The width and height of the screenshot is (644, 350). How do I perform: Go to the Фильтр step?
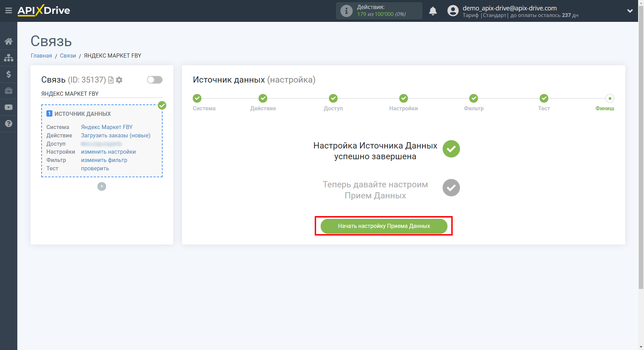click(x=474, y=98)
